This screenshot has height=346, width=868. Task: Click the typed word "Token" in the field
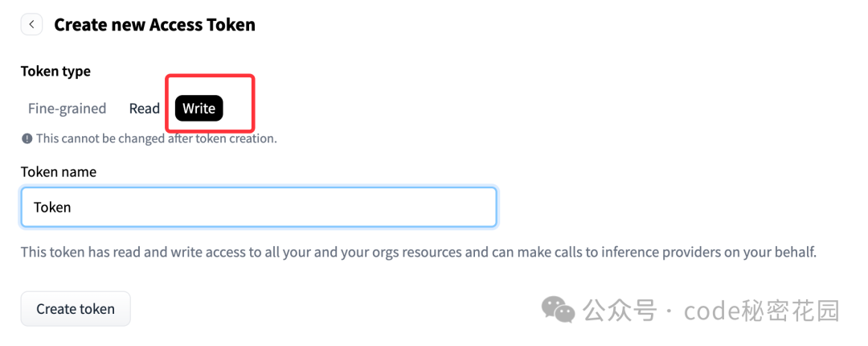(52, 207)
